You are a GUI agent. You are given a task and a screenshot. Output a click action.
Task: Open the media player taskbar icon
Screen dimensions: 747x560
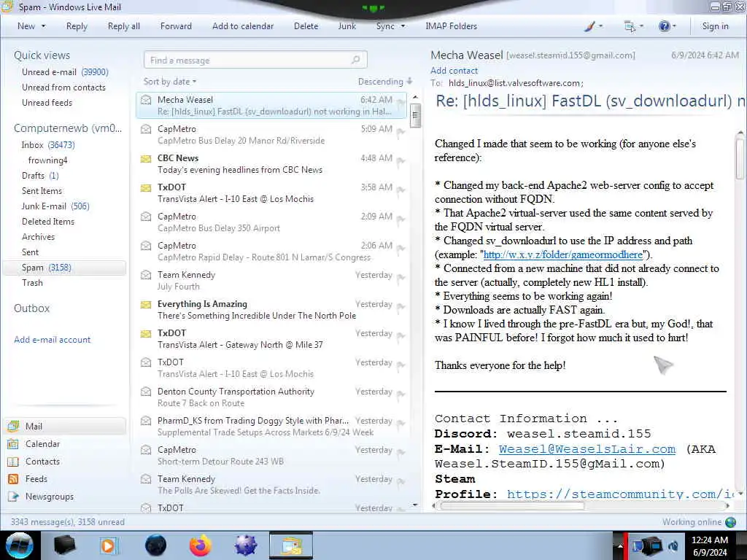pos(109,545)
